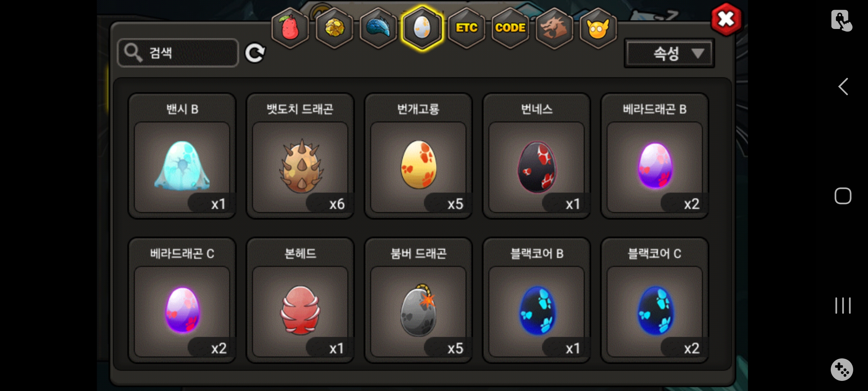This screenshot has width=868, height=391.
Task: Choose the 번개고룡 yellow egg
Action: [x=418, y=156]
